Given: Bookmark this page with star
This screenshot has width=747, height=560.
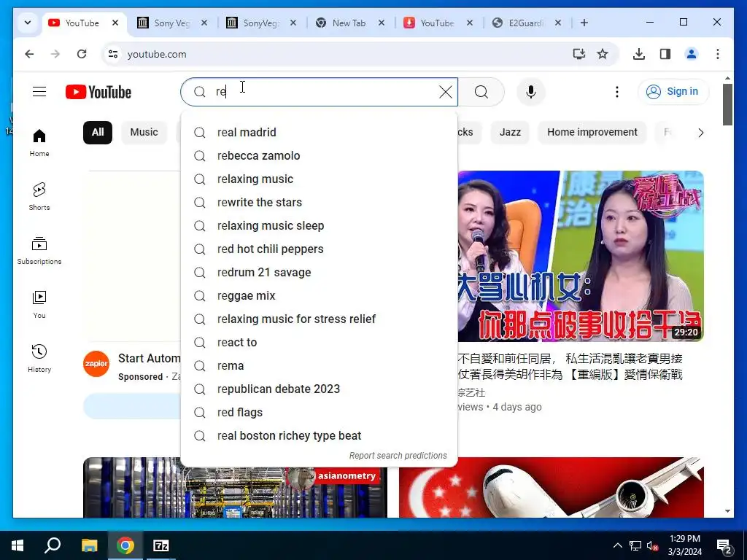Looking at the screenshot, I should click(x=603, y=54).
